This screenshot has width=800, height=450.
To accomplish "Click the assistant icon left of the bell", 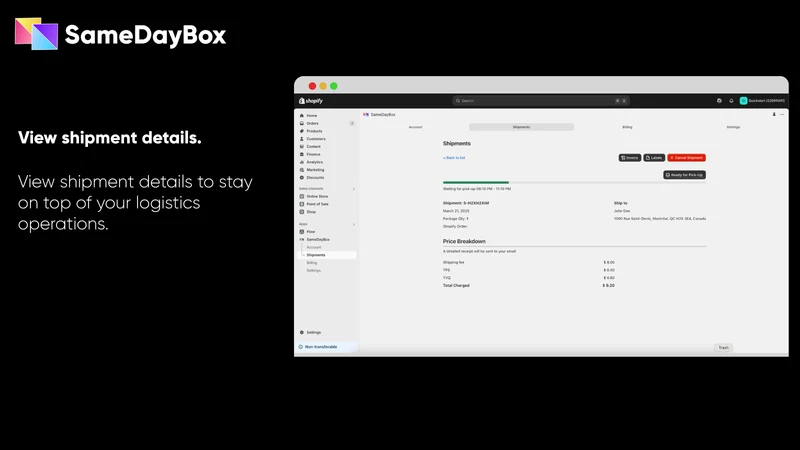I will tap(719, 101).
